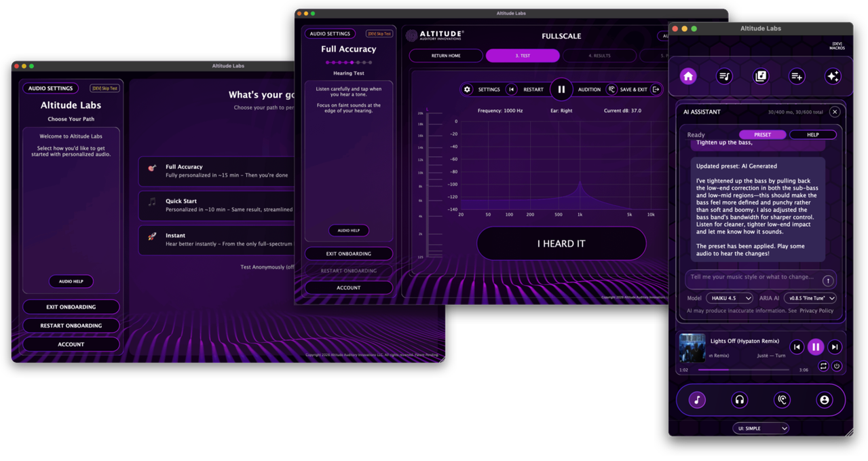
Task: Click the music note icon beside Quick Start
Action: tap(152, 202)
